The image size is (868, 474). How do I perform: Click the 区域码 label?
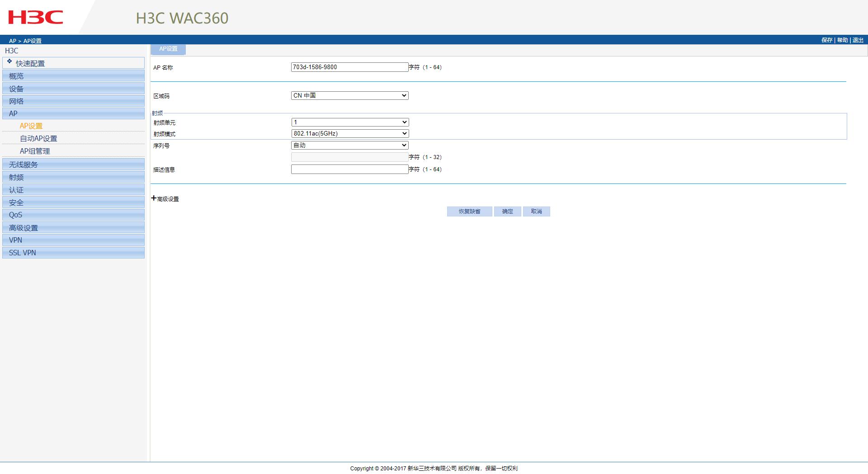pos(161,96)
